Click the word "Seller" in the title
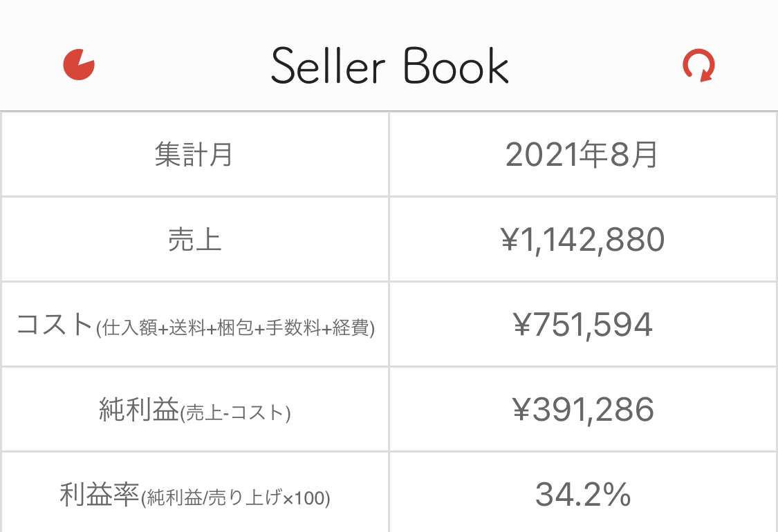The image size is (778, 532). 328,67
